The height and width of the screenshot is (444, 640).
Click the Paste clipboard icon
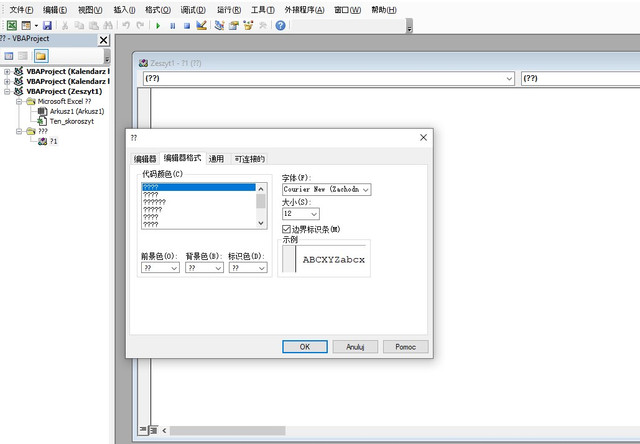[93, 25]
